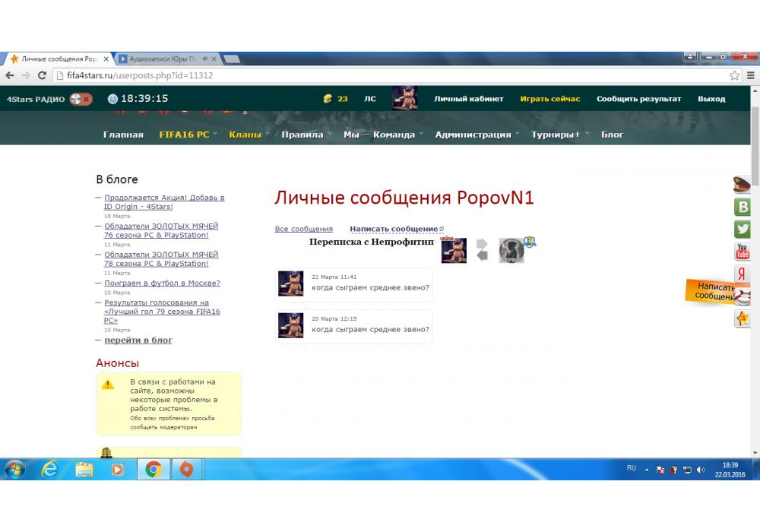Open the Блог menu item
760x532 pixels.
(x=612, y=135)
